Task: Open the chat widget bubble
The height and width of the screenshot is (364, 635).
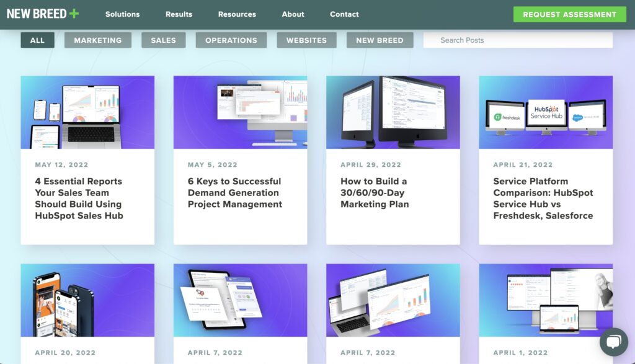Action: (613, 342)
